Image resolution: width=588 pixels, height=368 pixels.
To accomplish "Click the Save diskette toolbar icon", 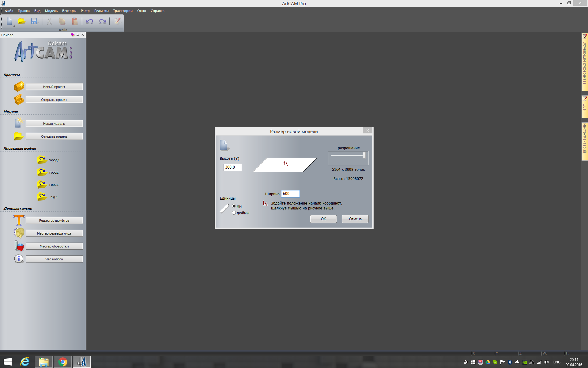I will [34, 21].
